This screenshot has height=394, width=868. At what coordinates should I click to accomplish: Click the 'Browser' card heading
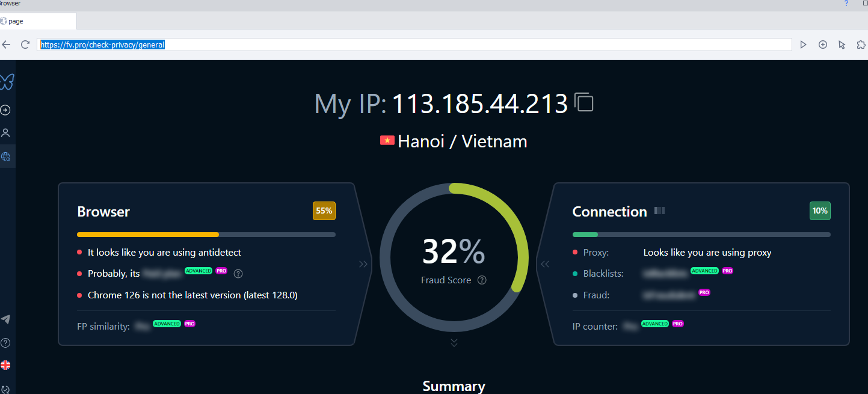[x=103, y=212]
